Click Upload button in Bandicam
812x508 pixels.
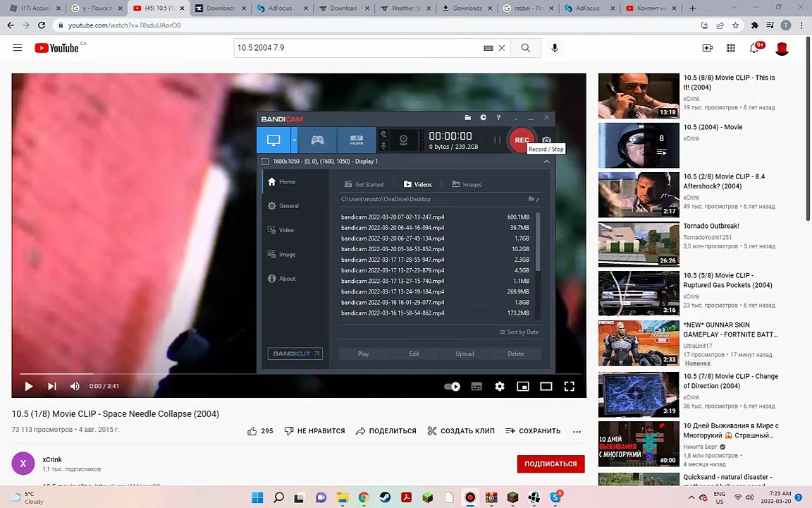[465, 354]
